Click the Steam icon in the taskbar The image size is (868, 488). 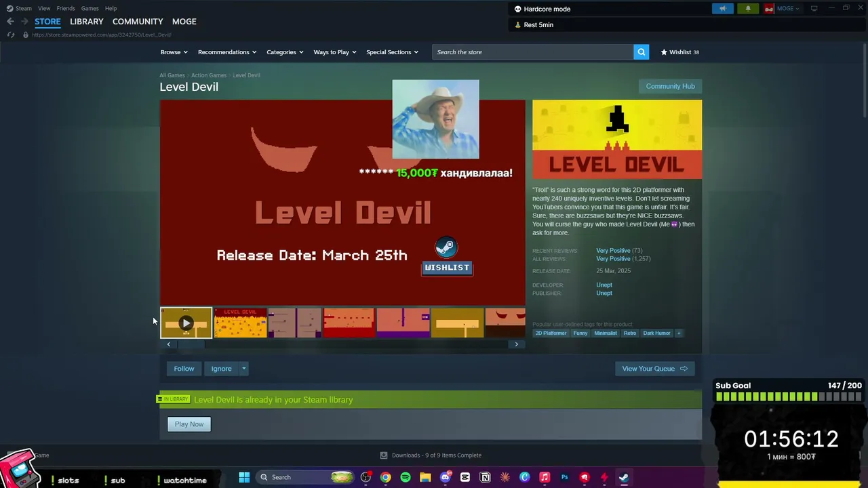(624, 477)
